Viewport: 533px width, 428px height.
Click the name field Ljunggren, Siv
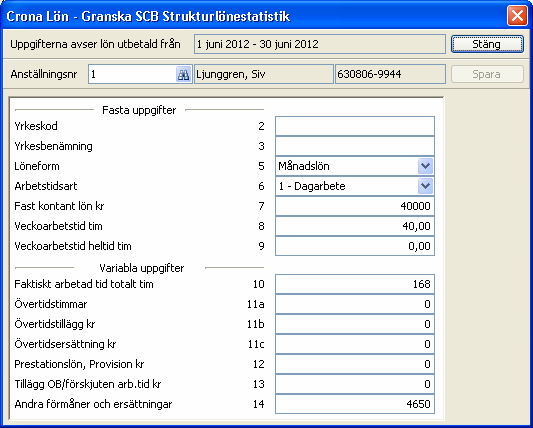[x=264, y=74]
